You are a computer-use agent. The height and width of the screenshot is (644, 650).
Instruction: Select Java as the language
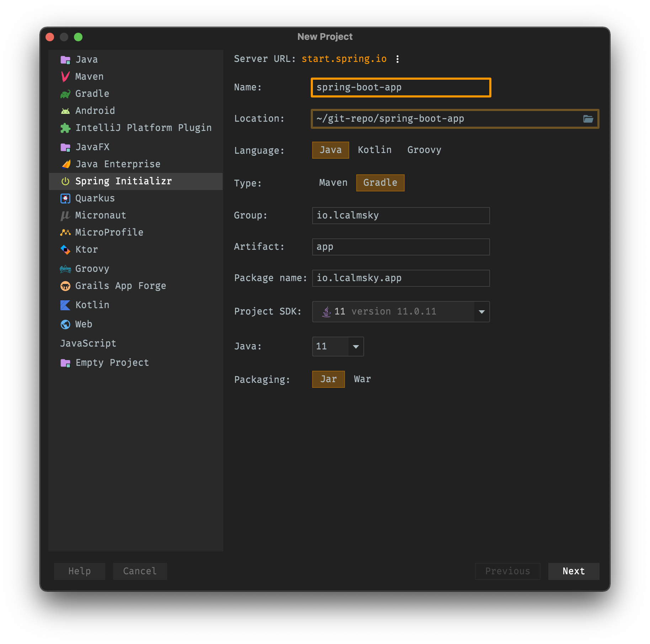330,150
